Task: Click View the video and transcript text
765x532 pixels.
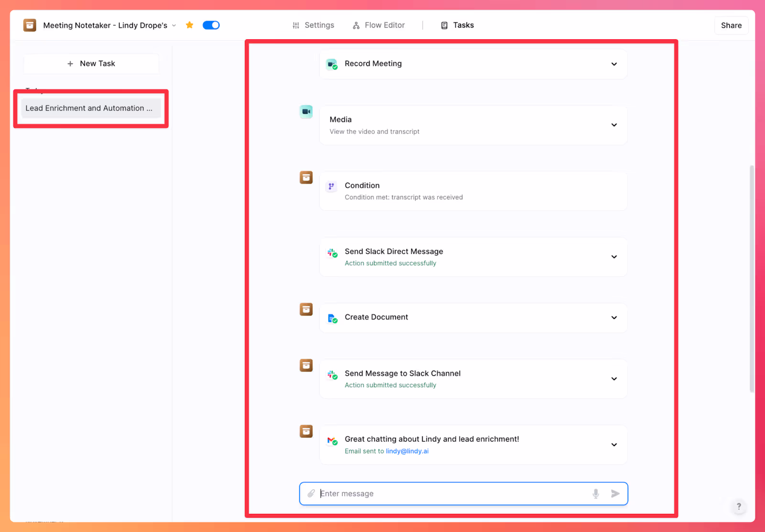Action: (374, 132)
